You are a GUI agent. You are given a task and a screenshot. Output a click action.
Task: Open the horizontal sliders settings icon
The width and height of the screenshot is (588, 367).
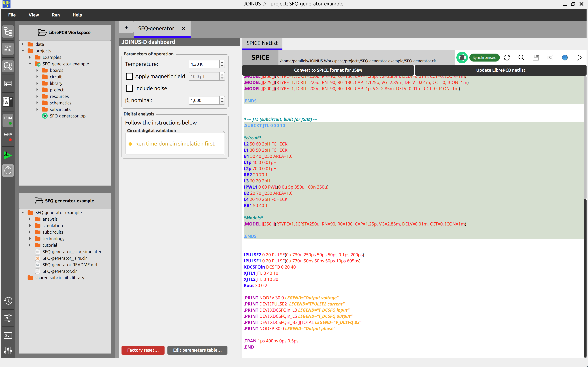coord(8,318)
